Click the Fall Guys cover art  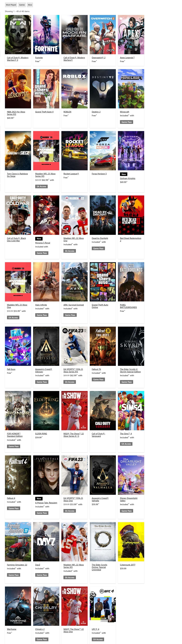click(x=18, y=346)
